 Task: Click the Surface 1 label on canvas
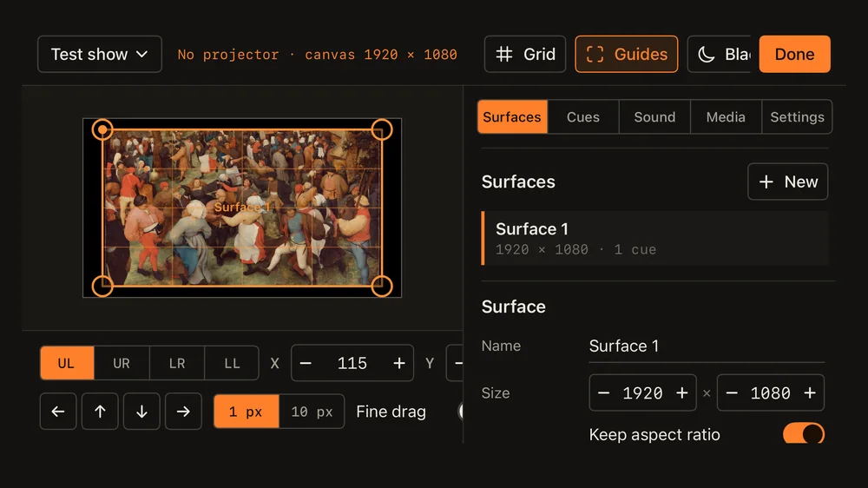pyautogui.click(x=242, y=208)
